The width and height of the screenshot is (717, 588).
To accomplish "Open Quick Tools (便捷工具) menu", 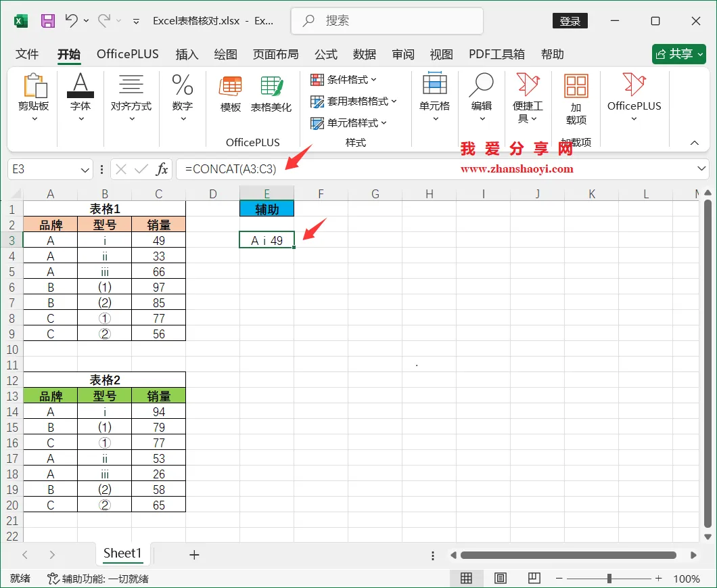I will pyautogui.click(x=528, y=97).
